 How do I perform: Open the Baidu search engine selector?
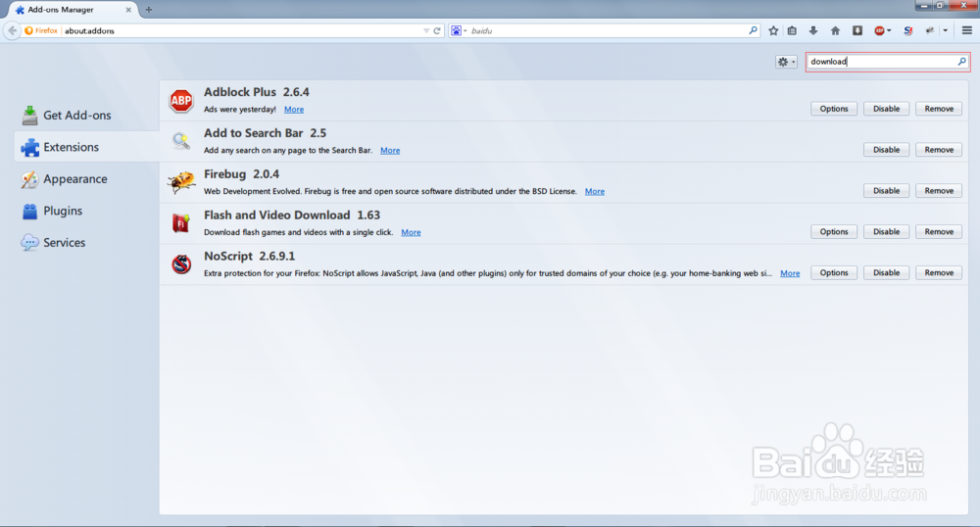pyautogui.click(x=459, y=30)
